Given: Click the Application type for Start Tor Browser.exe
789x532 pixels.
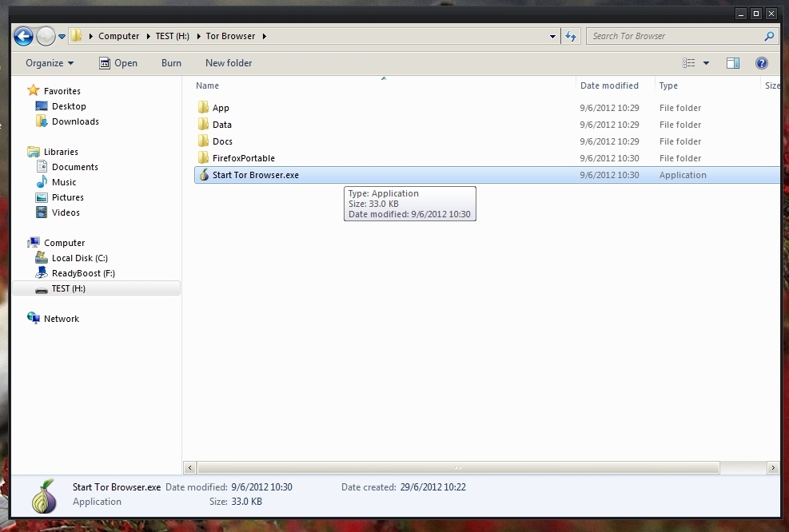Looking at the screenshot, I should coord(683,175).
